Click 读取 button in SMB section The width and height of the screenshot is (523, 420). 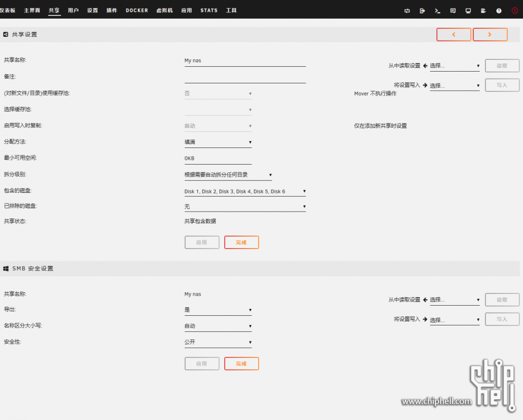(x=502, y=300)
